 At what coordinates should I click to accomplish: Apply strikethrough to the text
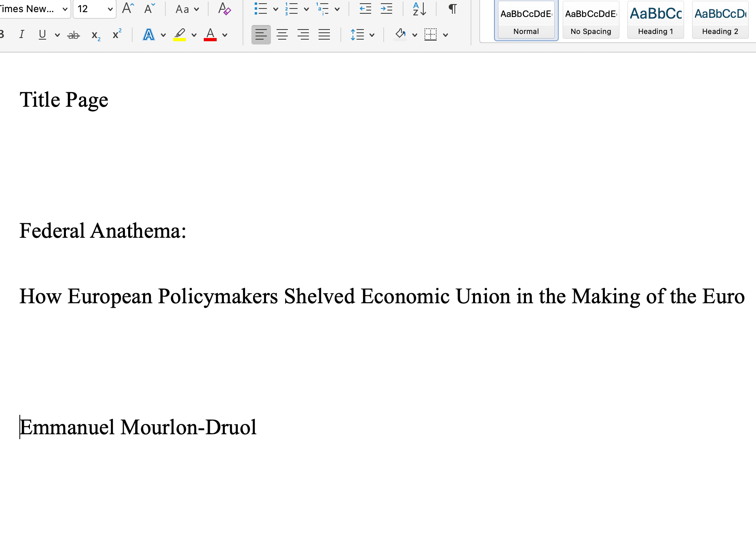tap(74, 35)
